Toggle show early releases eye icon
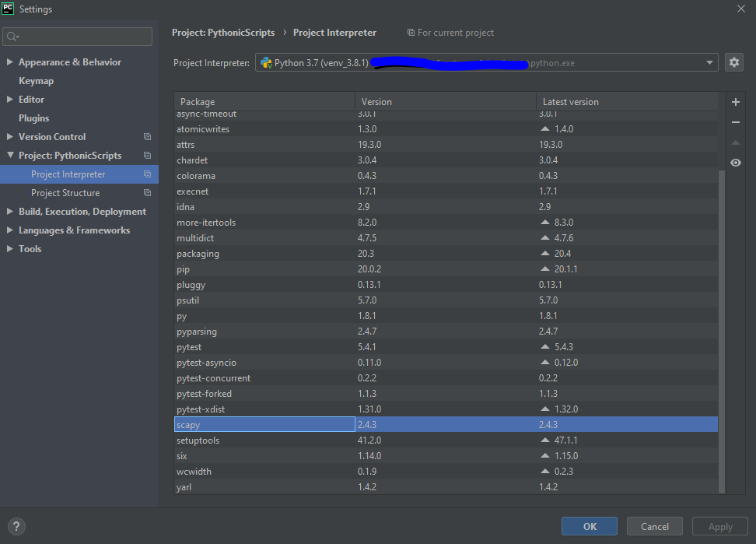756x544 pixels. click(735, 163)
